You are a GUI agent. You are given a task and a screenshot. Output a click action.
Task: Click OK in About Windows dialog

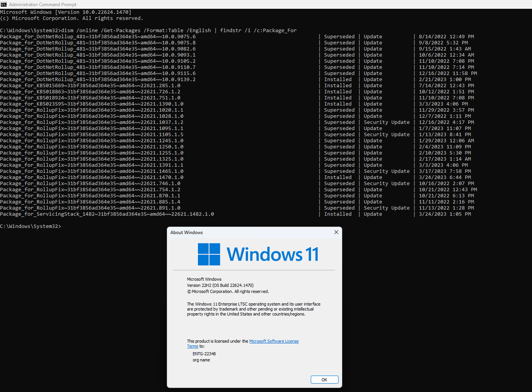tap(324, 379)
